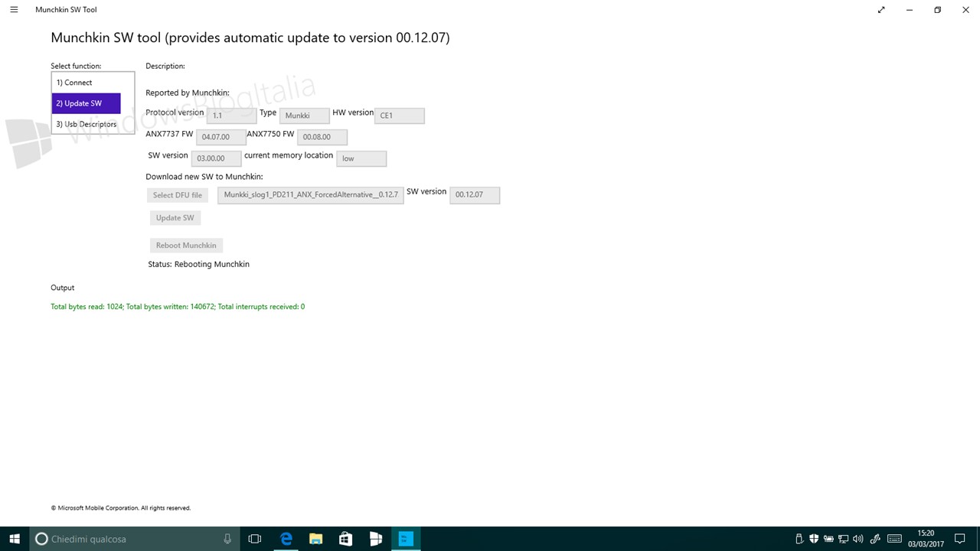980x551 pixels.
Task: Click the 'Description:' label
Action: click(x=165, y=66)
